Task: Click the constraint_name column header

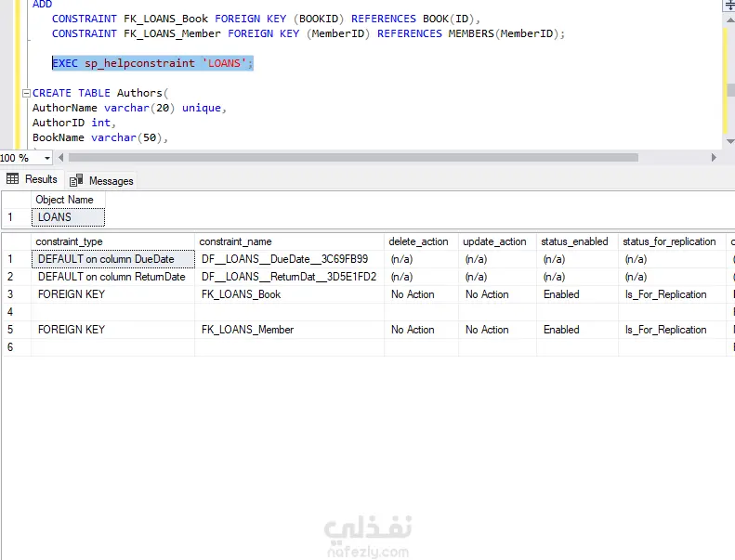Action: pos(289,241)
